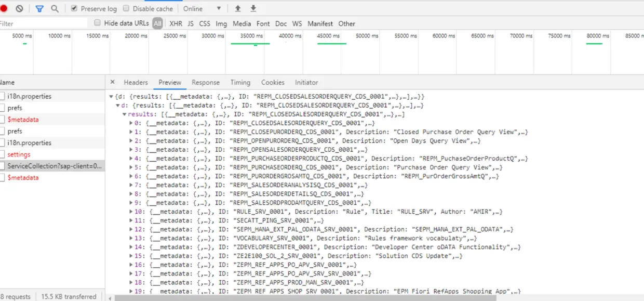Click the 45000 ms timeline marker
Image resolution: width=644 pixels, height=301 pixels.
tap(328, 36)
